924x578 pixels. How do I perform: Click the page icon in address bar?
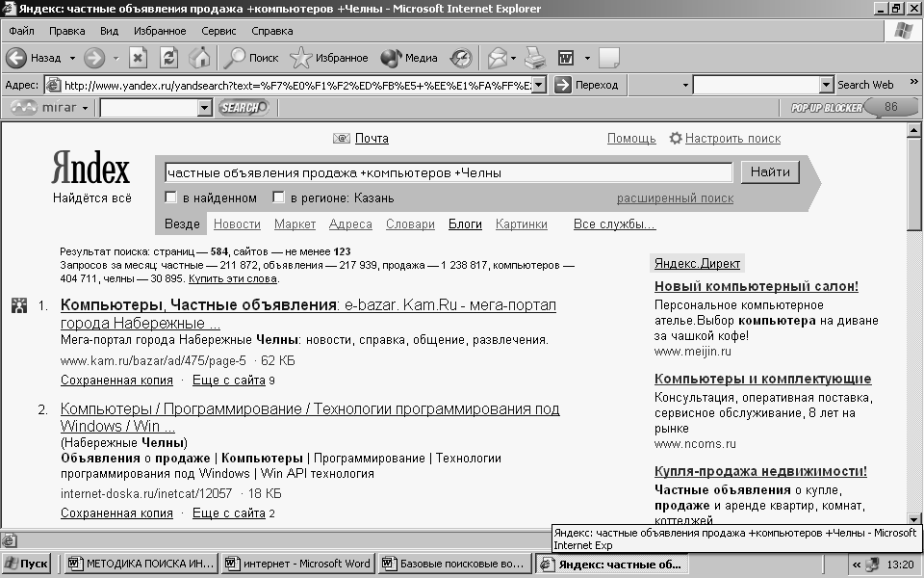click(53, 85)
